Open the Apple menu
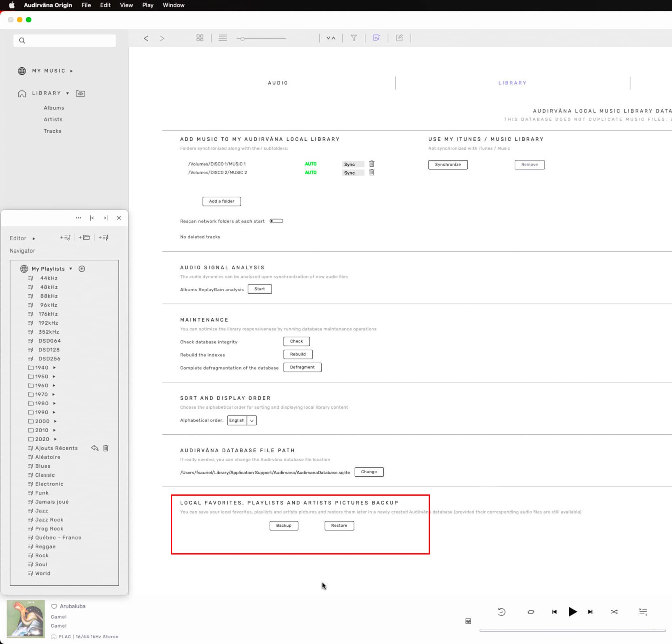This screenshot has width=672, height=644. [12, 5]
